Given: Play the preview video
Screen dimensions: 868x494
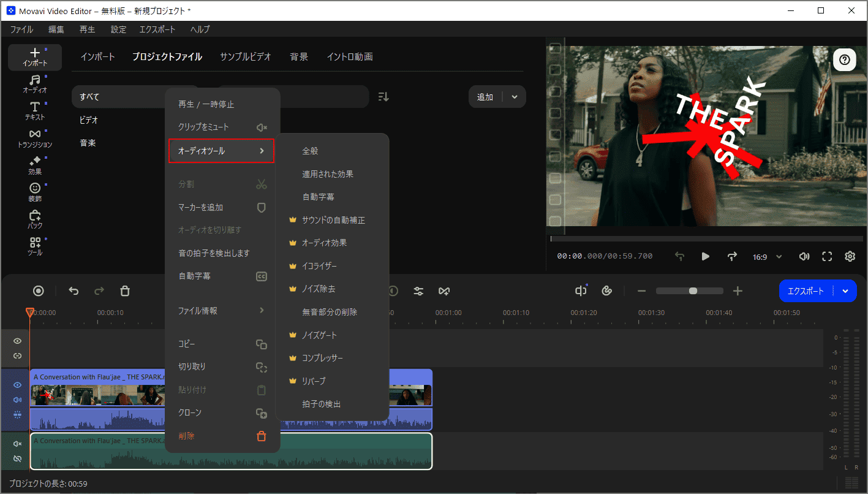Looking at the screenshot, I should click(x=706, y=257).
